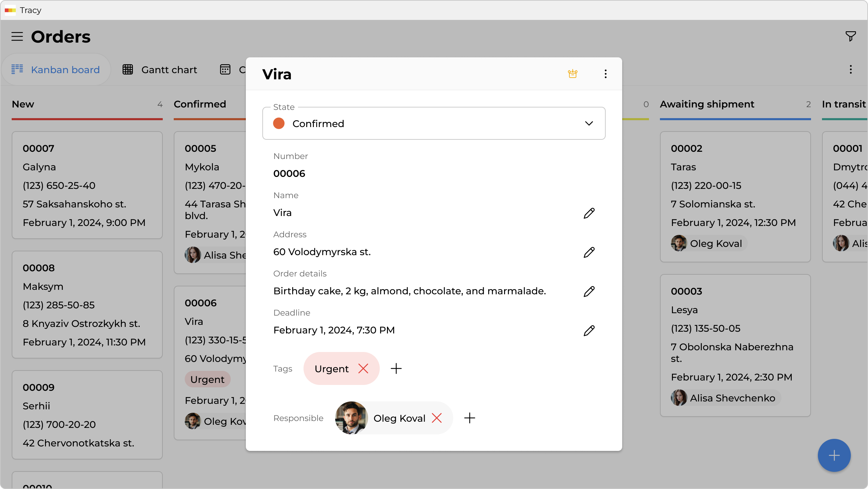The image size is (868, 489).
Task: Switch to the Gantt chart tab
Action: point(160,70)
